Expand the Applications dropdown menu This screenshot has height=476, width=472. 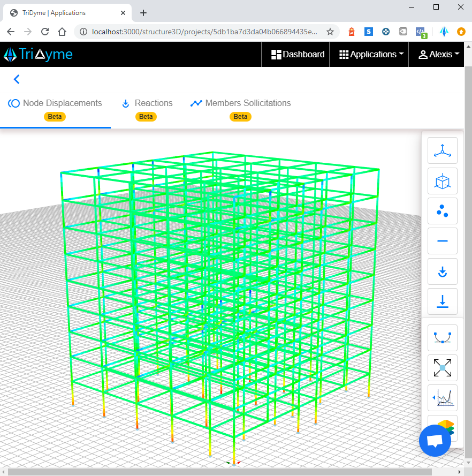coord(371,54)
